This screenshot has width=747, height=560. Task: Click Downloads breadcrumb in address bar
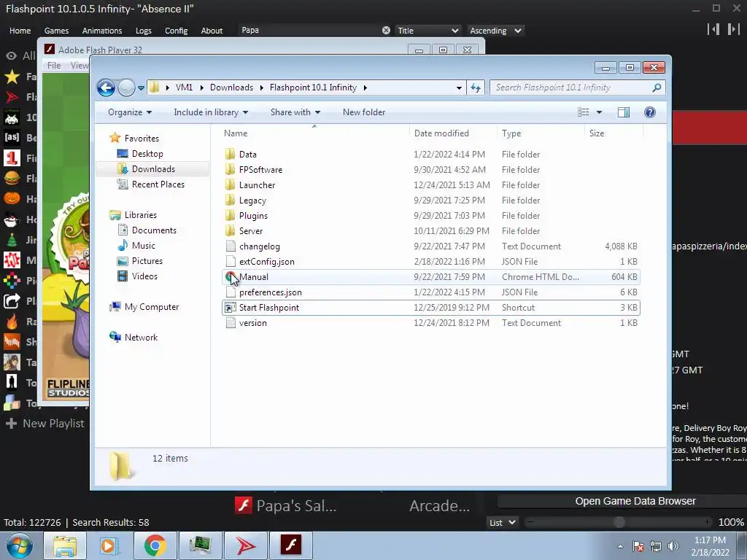click(231, 87)
